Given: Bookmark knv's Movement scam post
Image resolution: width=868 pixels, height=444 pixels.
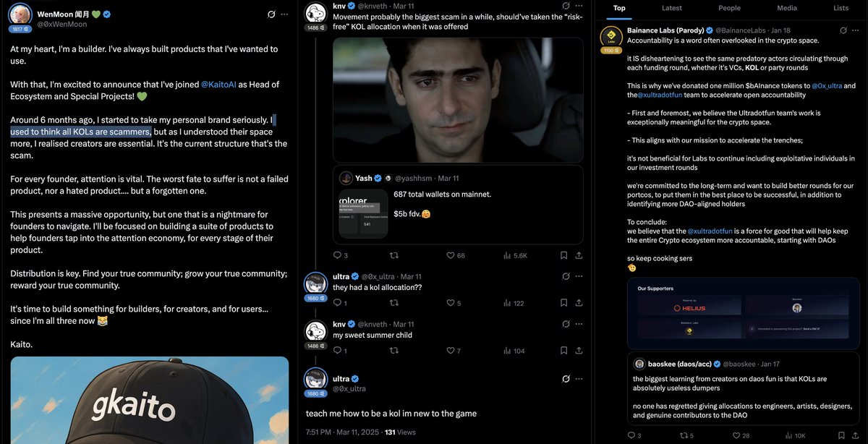Looking at the screenshot, I should [x=563, y=255].
